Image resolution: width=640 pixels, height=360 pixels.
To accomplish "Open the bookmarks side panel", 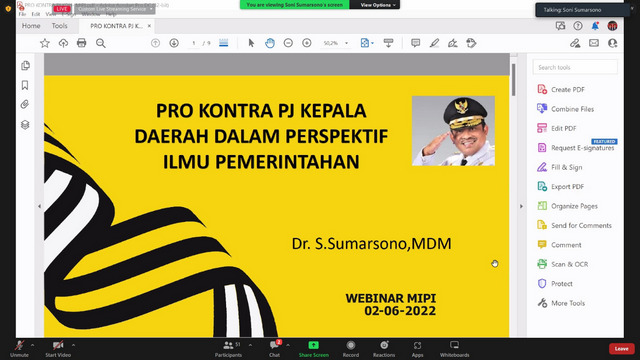I will click(25, 85).
